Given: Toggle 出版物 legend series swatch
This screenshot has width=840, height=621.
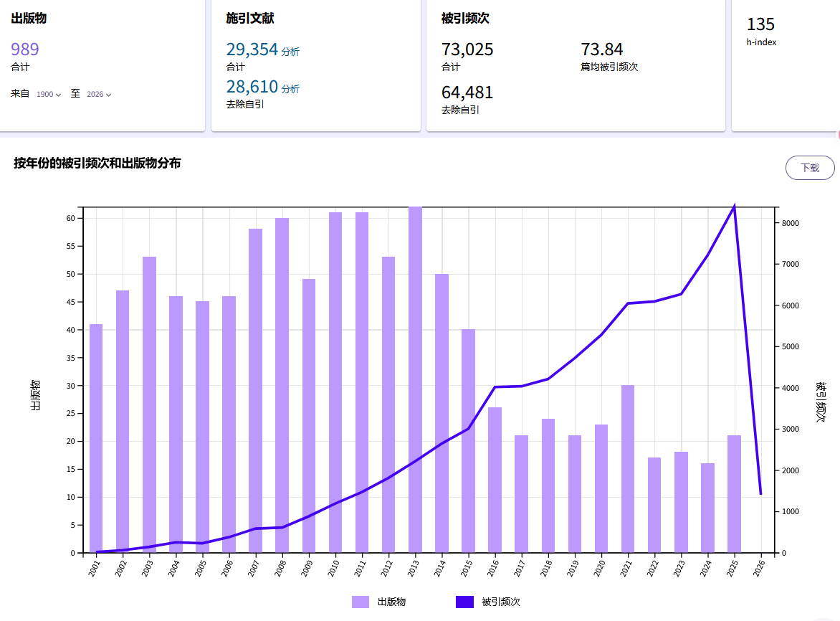Looking at the screenshot, I should click(x=361, y=602).
